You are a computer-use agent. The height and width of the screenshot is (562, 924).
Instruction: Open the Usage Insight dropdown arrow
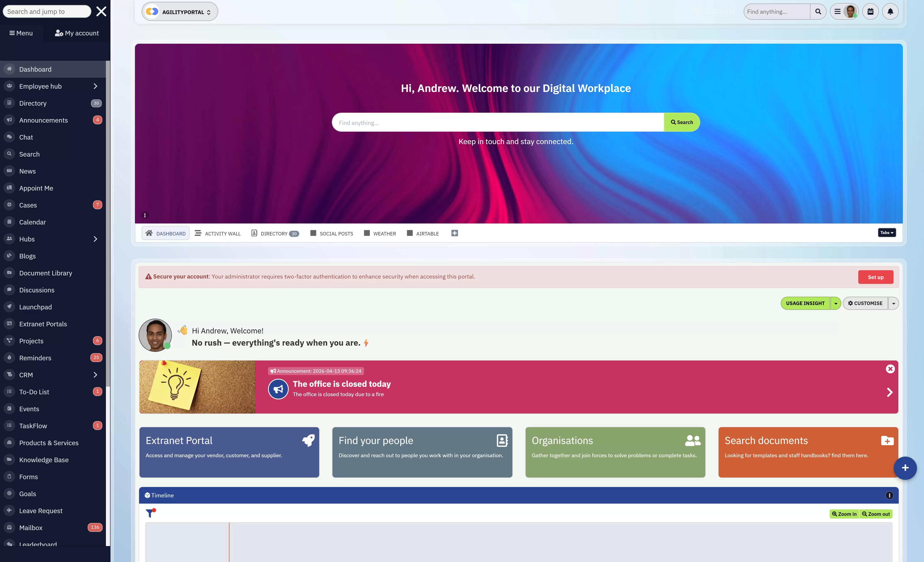[835, 304]
